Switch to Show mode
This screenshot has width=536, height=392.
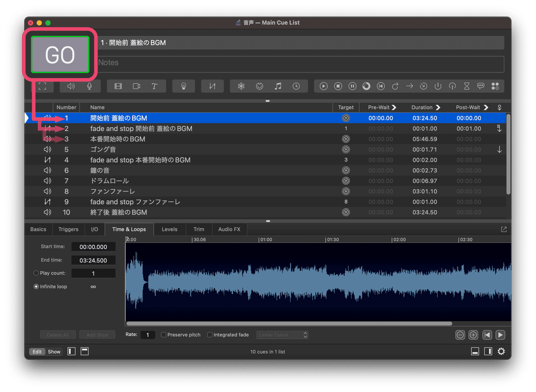point(54,351)
